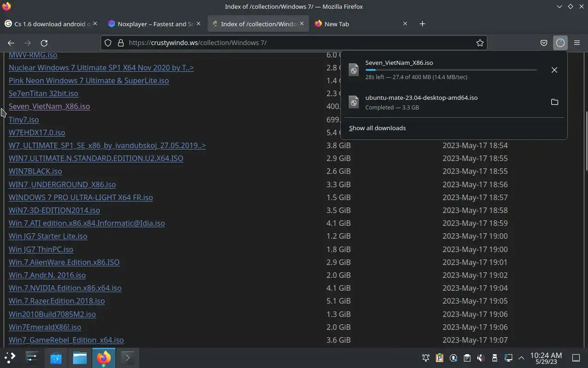
Task: Open the Win 7.ATI edition ISO link
Action: point(87,223)
